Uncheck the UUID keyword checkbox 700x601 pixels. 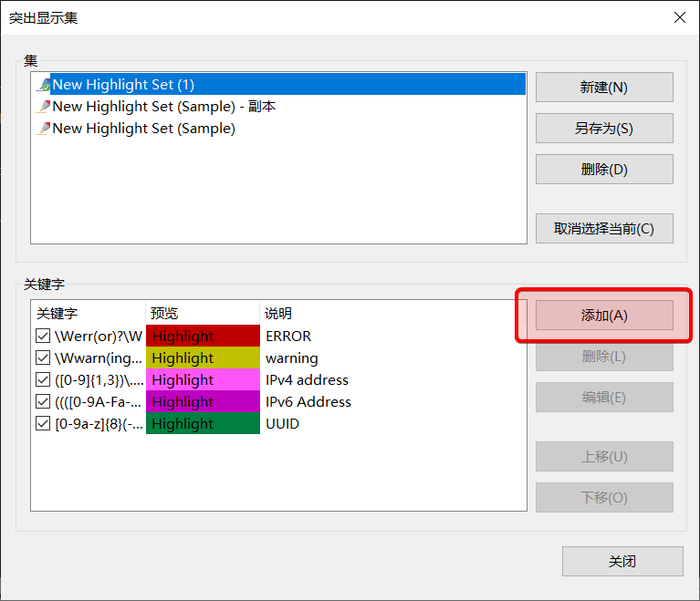click(43, 423)
